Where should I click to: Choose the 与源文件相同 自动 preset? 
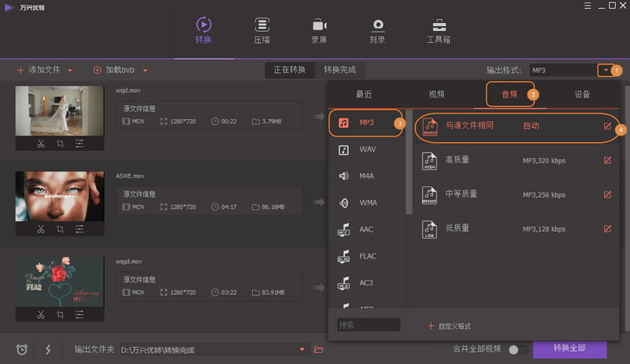[x=517, y=127]
